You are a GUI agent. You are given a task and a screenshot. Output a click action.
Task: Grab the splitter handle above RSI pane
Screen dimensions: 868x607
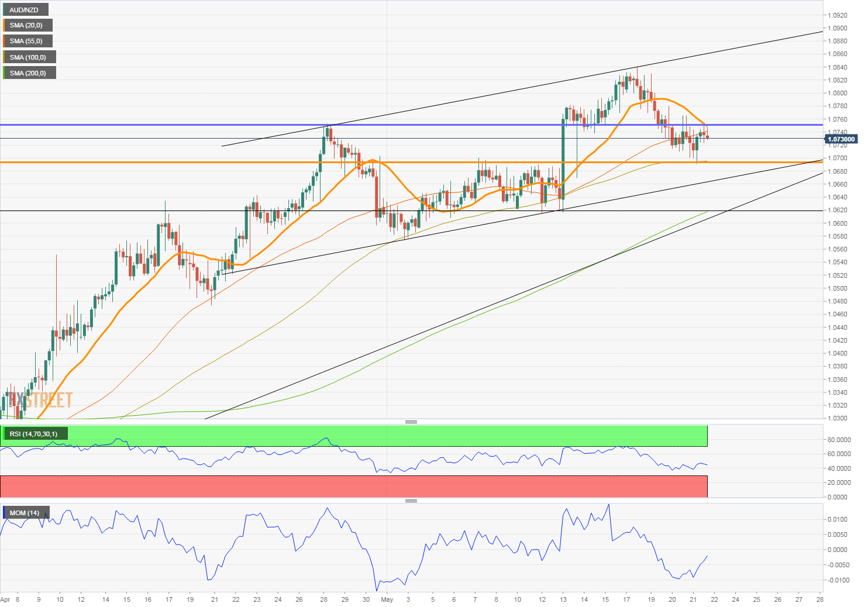411,422
